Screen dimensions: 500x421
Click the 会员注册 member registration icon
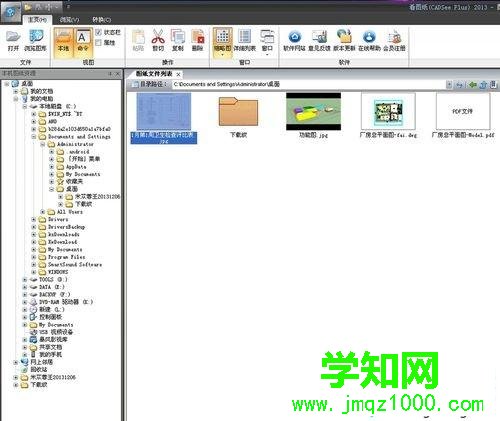[x=394, y=40]
